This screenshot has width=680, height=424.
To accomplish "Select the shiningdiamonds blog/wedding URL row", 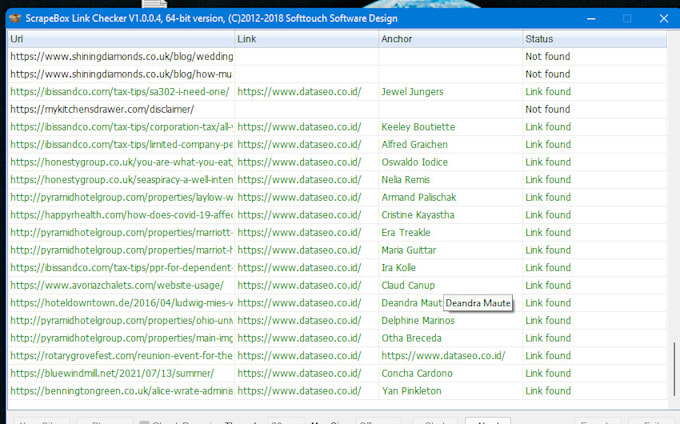I will click(121, 56).
